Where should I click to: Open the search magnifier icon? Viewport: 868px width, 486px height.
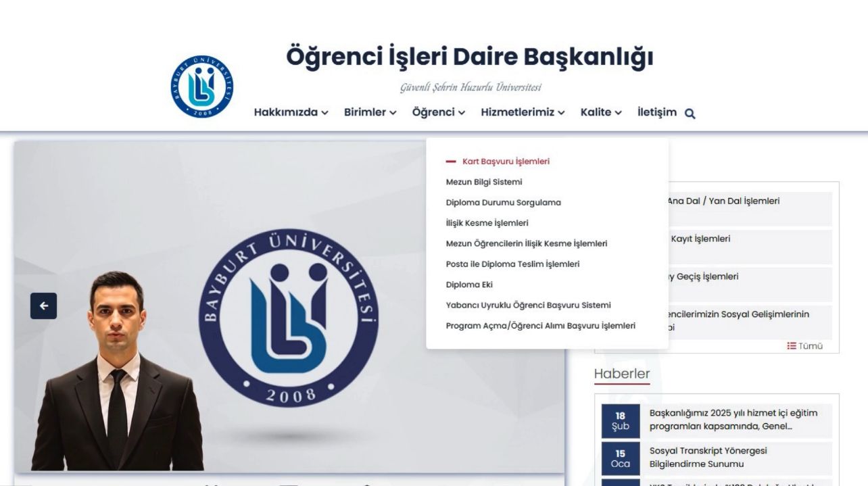(x=690, y=114)
